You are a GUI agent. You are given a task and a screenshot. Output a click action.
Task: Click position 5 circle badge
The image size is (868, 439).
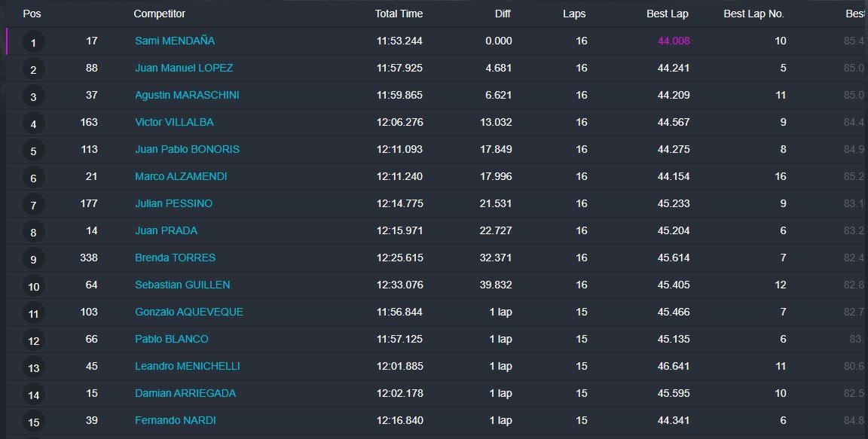coord(33,151)
